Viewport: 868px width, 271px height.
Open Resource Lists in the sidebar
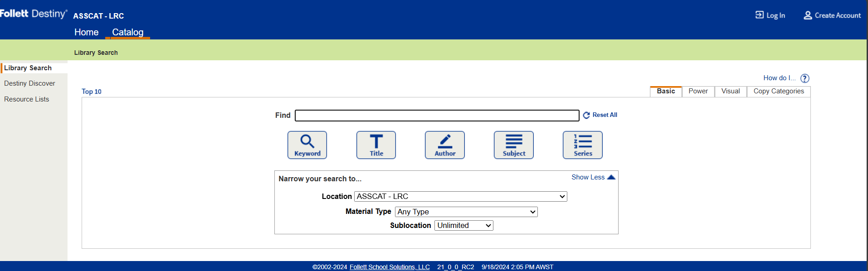(x=26, y=99)
